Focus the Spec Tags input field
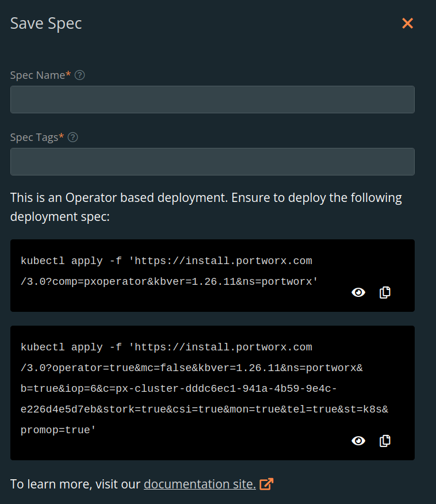 212,162
